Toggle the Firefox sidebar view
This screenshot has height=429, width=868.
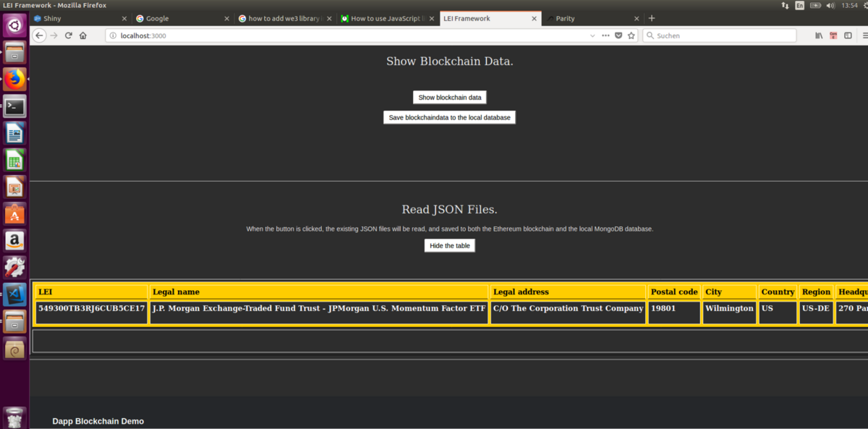pos(848,35)
